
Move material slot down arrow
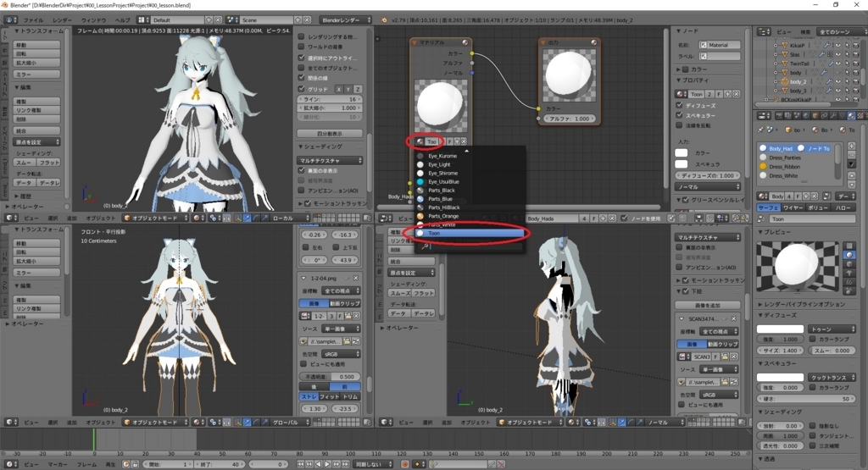pos(851,184)
